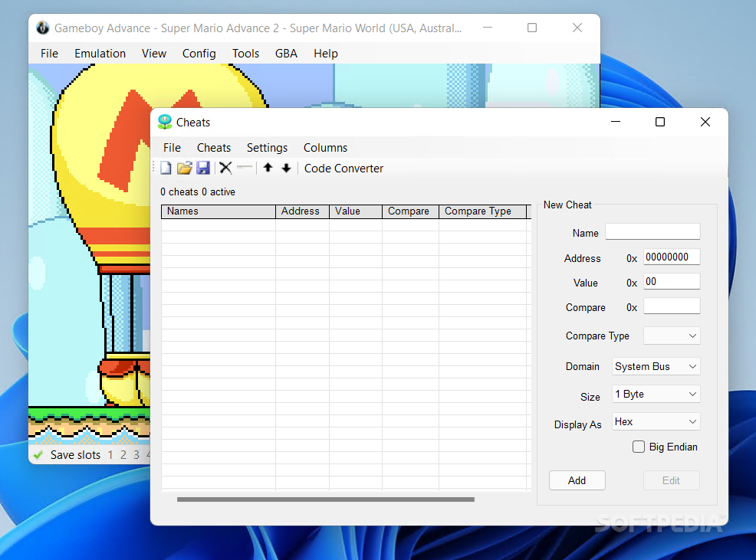Open the Size dropdown showing 1 Byte

coord(656,395)
